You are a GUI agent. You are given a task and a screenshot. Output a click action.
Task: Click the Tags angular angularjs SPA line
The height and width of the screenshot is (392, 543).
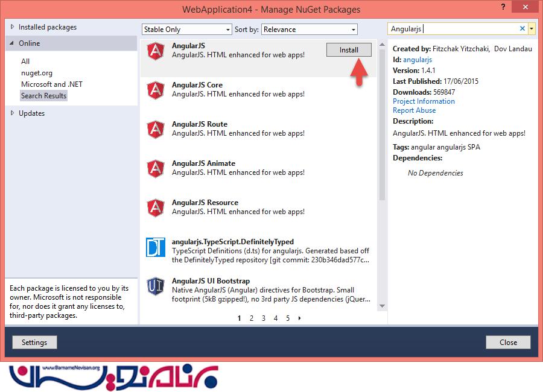(436, 147)
